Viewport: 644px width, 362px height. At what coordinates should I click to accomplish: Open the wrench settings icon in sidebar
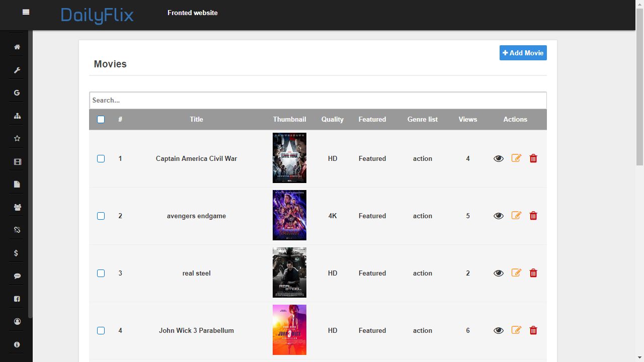pyautogui.click(x=17, y=70)
